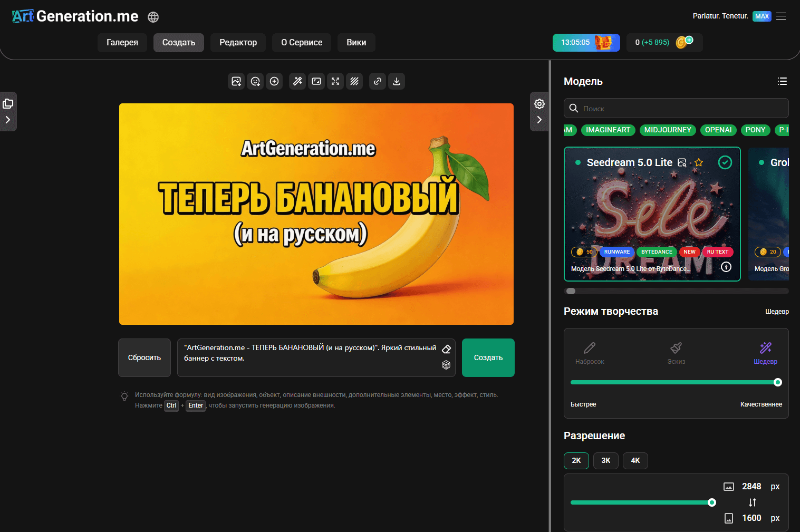This screenshot has width=800, height=532.
Task: Toggle the star favorite on Seedream 5.0 Lite
Action: pyautogui.click(x=699, y=162)
